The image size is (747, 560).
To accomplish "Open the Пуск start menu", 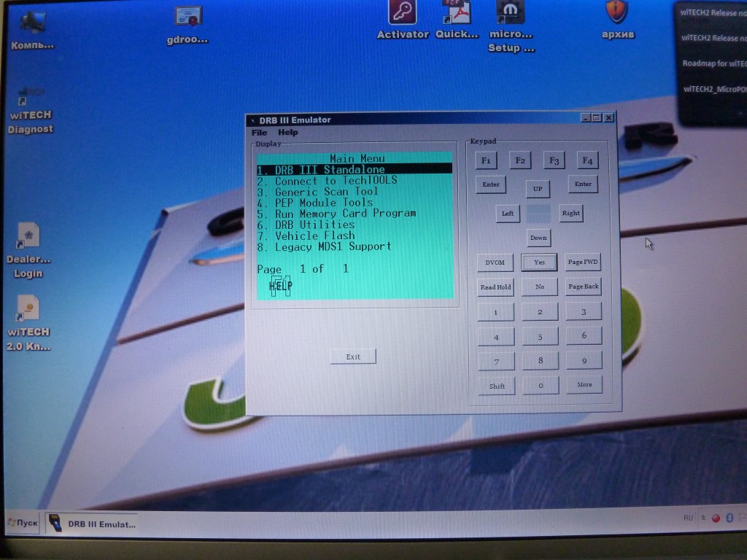I will pyautogui.click(x=23, y=523).
